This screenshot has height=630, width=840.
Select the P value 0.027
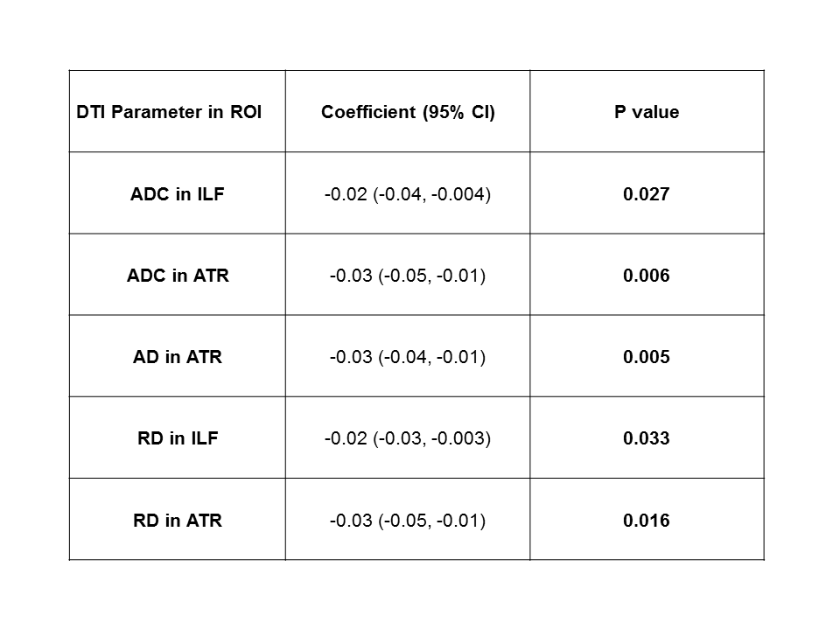646,194
